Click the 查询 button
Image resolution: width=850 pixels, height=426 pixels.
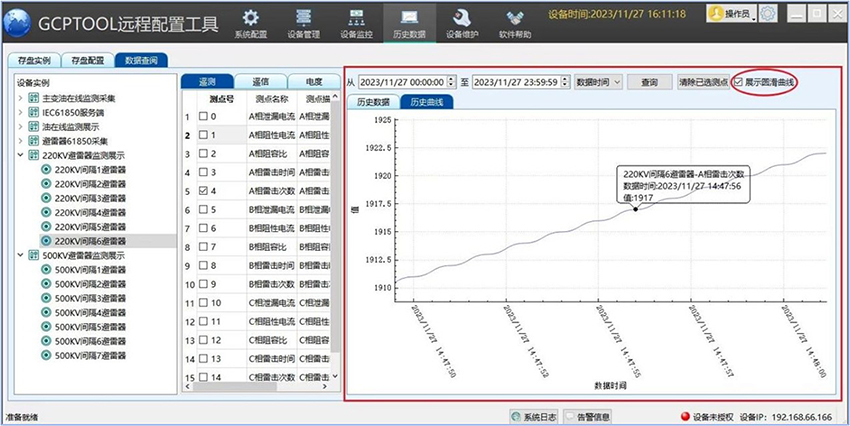(650, 82)
